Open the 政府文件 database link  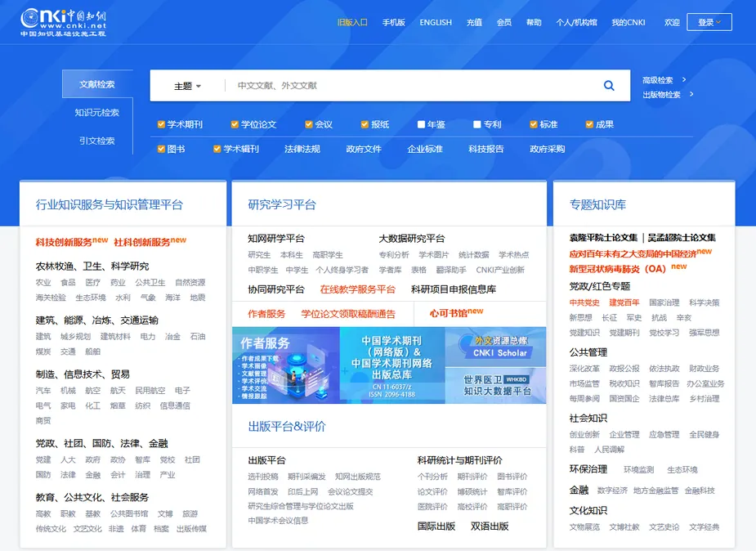click(364, 149)
